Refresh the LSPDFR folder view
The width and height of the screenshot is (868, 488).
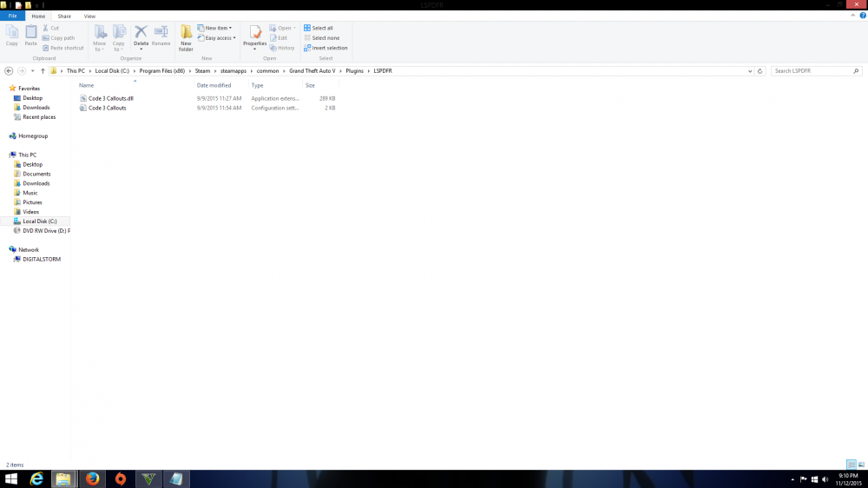(x=760, y=71)
